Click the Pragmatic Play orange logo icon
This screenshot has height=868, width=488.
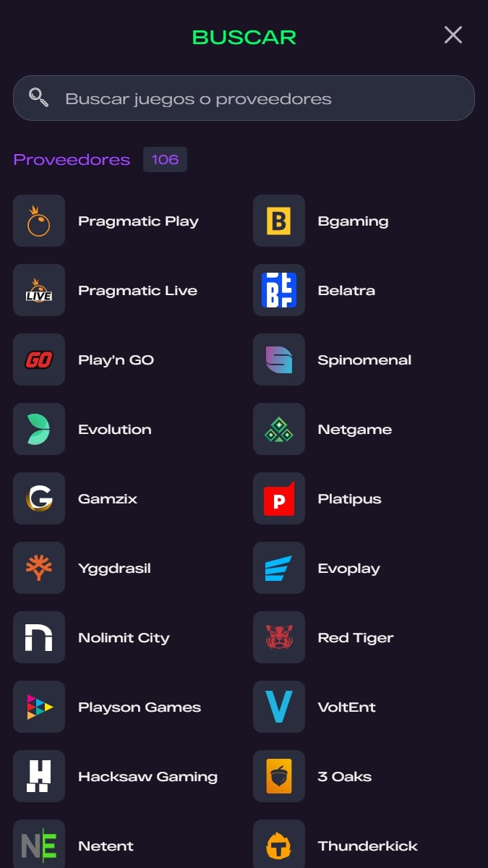coord(39,221)
